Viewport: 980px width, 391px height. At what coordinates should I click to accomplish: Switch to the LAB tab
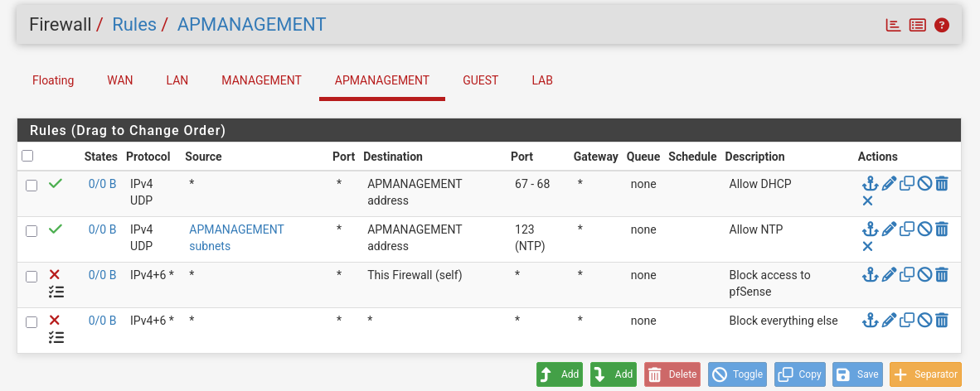(542, 80)
